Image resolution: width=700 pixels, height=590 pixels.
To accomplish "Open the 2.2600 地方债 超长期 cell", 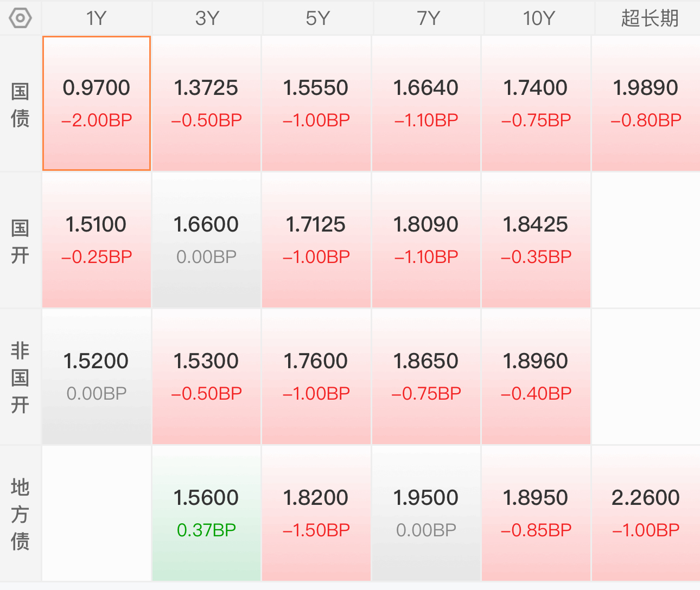I will pyautogui.click(x=646, y=514).
